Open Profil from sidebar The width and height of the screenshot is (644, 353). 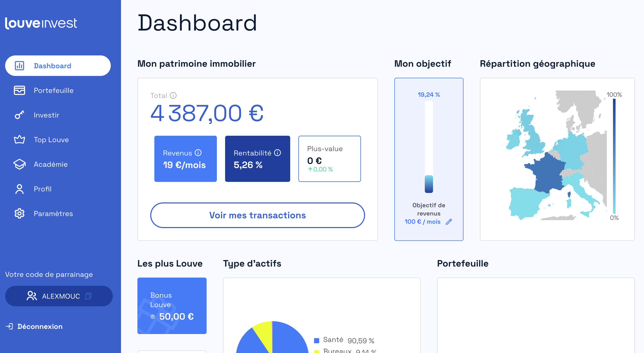click(x=58, y=189)
